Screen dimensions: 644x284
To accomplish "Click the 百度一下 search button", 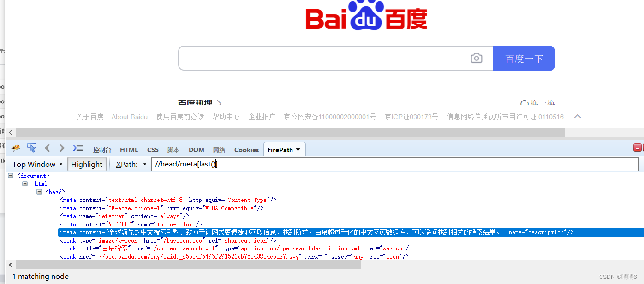I will coord(524,58).
